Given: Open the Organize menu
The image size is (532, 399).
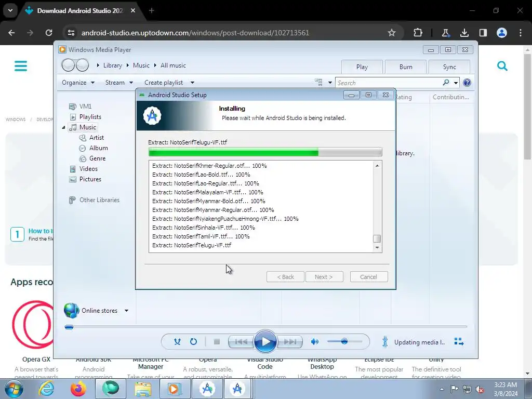Looking at the screenshot, I should [x=78, y=83].
